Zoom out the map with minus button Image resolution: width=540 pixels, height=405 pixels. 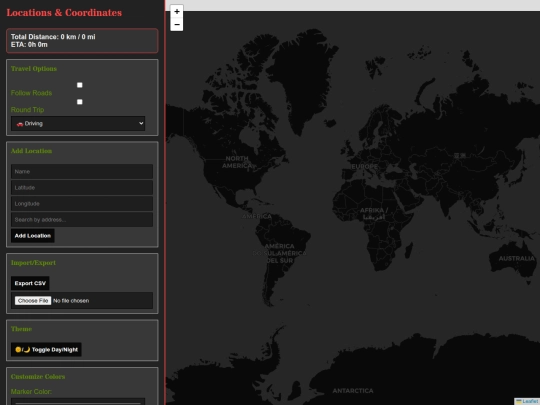coord(177,24)
